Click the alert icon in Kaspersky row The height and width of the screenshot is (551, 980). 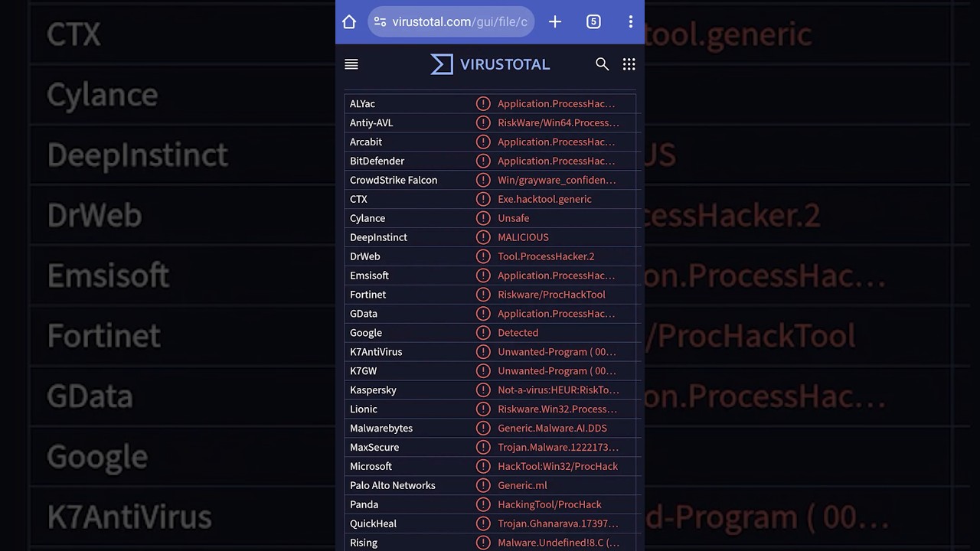pyautogui.click(x=483, y=390)
